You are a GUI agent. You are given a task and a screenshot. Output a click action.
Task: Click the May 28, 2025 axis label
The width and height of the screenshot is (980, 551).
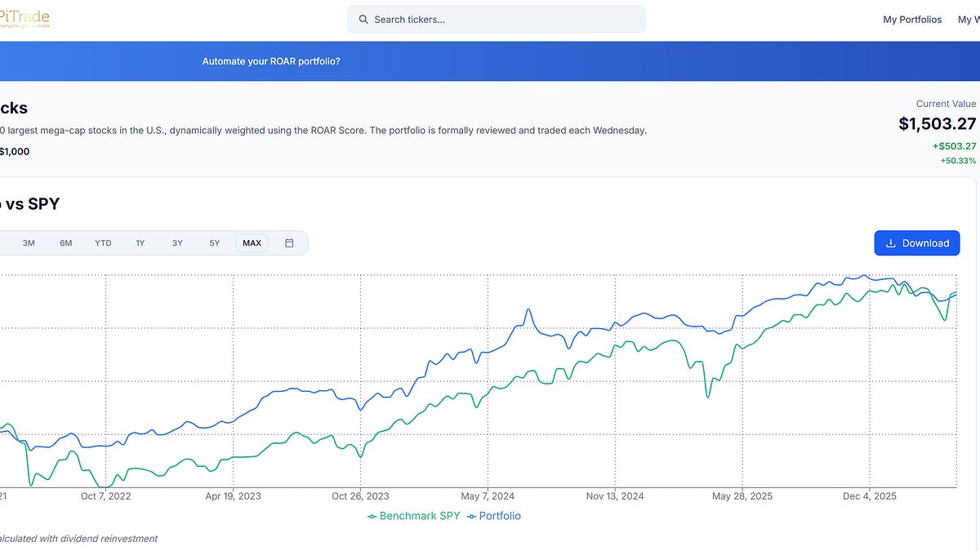click(742, 495)
